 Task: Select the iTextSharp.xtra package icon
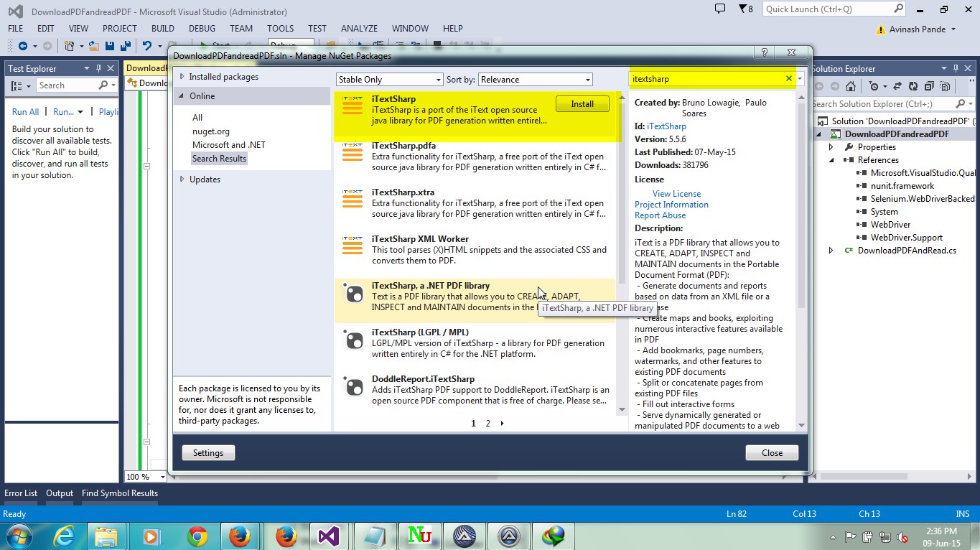(x=353, y=198)
